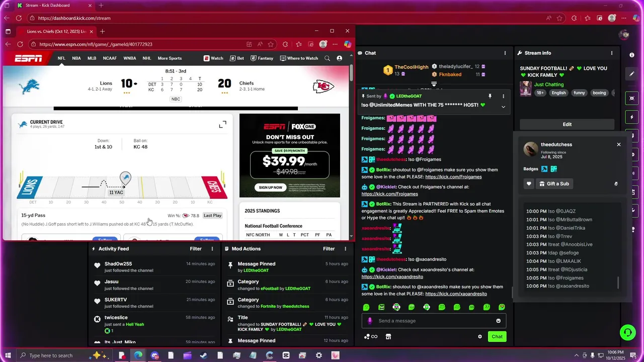The height and width of the screenshot is (362, 644).
Task: Open the kick.com/xaoandresito link by Kicklet
Action: [x=392, y=277]
